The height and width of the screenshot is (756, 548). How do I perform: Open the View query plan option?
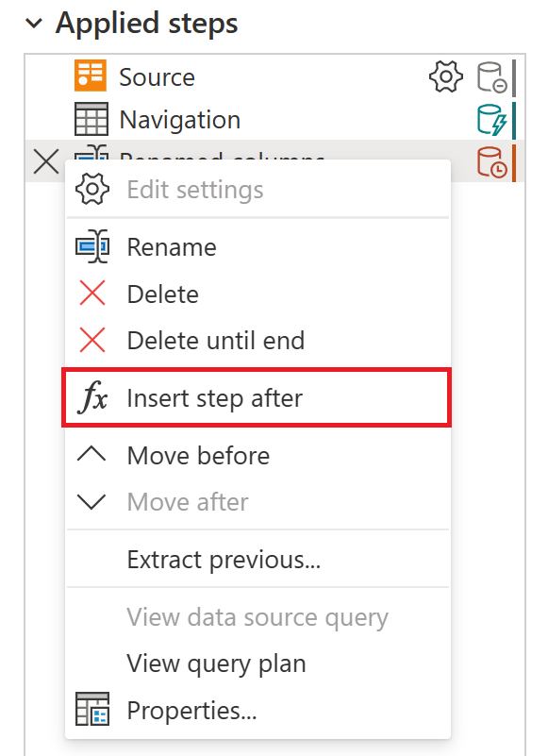point(216,664)
